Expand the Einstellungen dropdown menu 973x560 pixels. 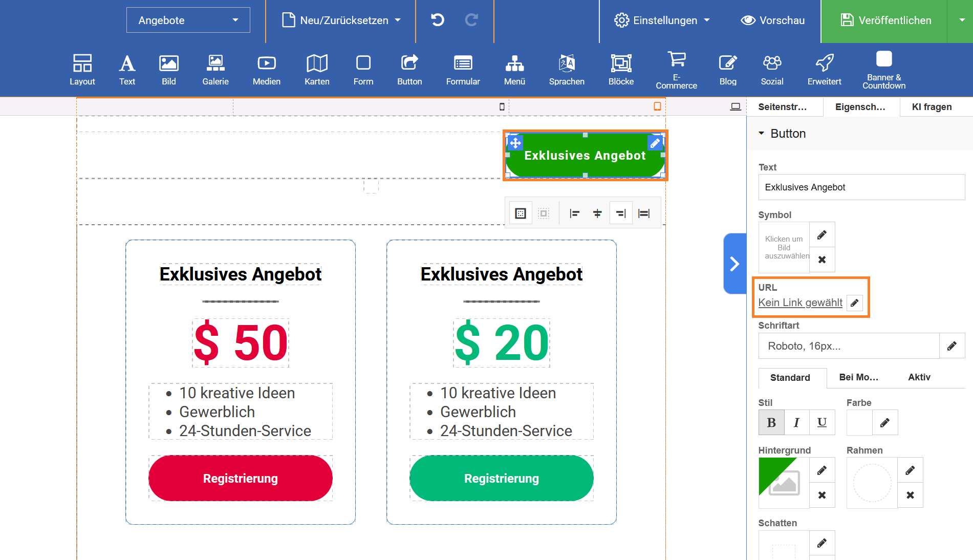coord(662,20)
